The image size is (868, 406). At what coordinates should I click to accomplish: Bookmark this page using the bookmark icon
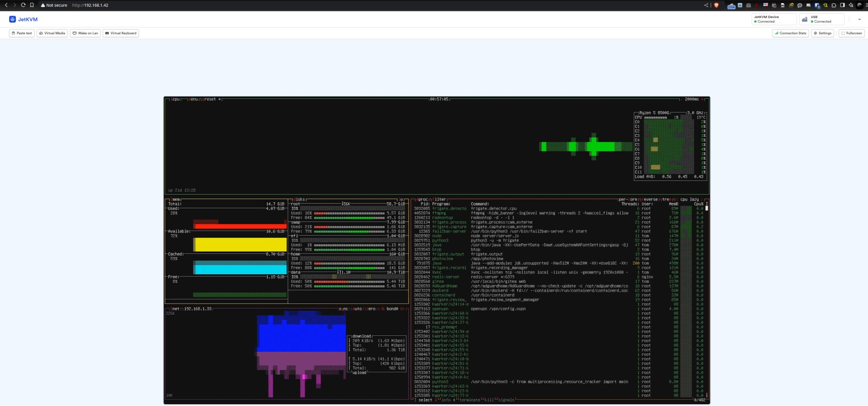32,5
